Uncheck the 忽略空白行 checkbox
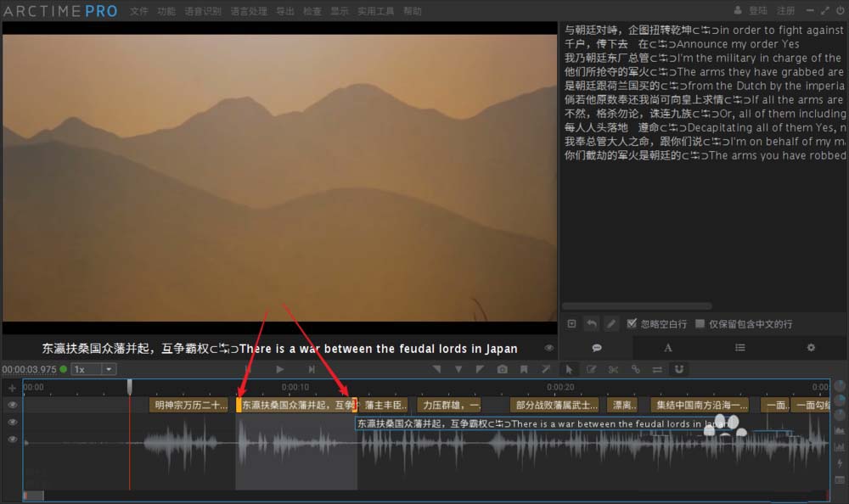 pyautogui.click(x=631, y=324)
